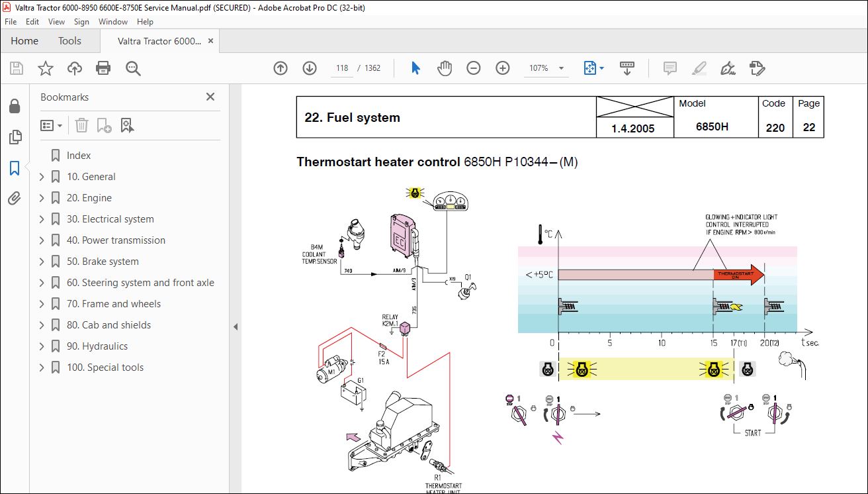Open the Edit menu
Viewport: 868px width, 494px height.
click(32, 22)
